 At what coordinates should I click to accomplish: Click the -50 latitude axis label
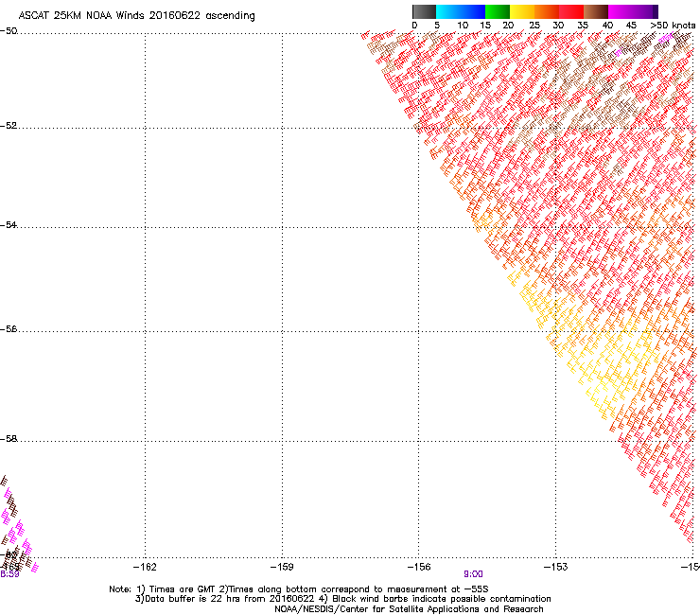[x=9, y=31]
